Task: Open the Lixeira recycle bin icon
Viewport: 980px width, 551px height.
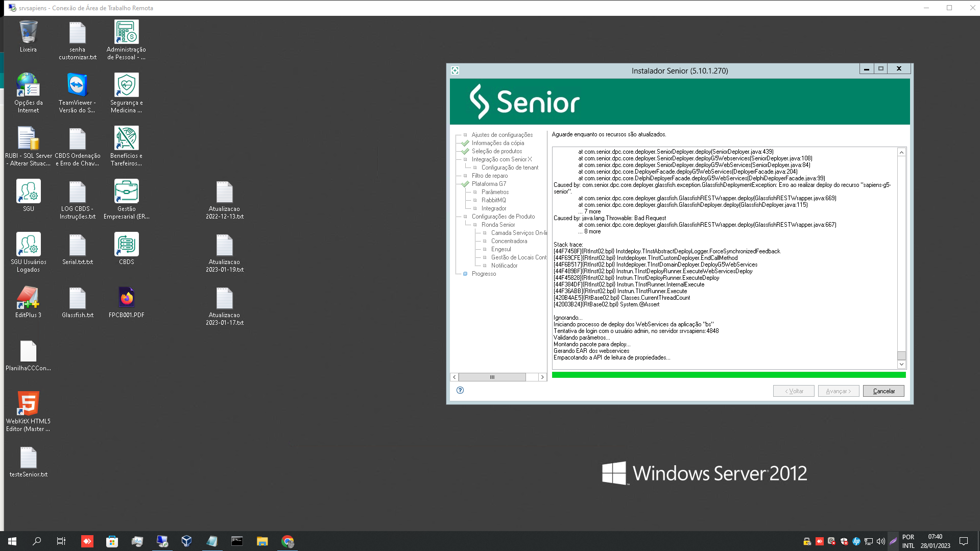Action: (x=28, y=36)
